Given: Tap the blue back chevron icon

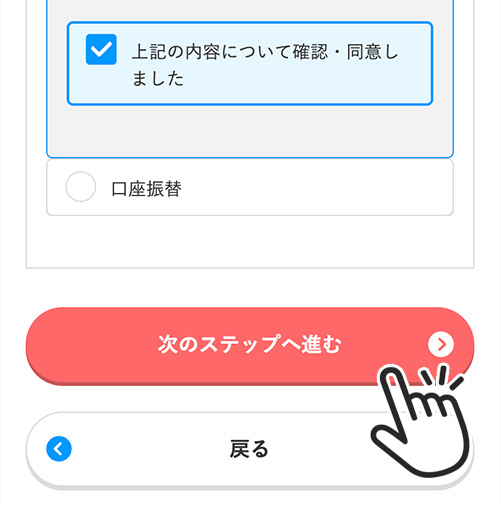Looking at the screenshot, I should pos(59,449).
